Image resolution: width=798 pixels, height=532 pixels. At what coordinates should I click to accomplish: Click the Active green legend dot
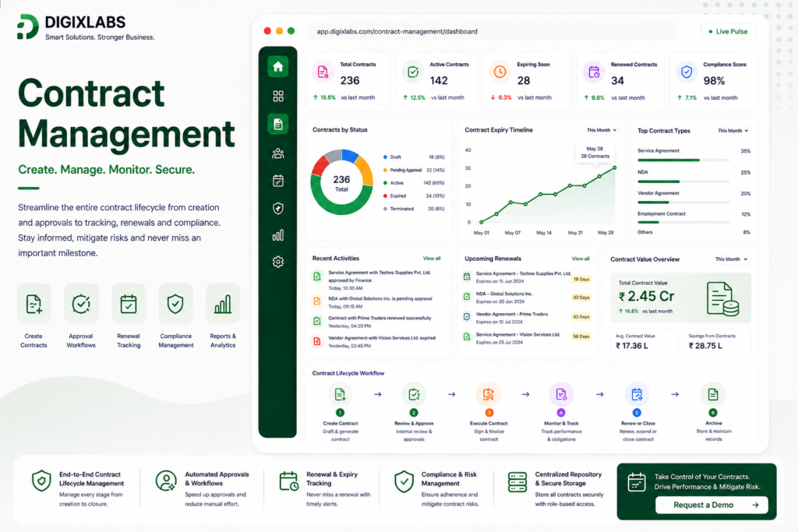coord(385,183)
